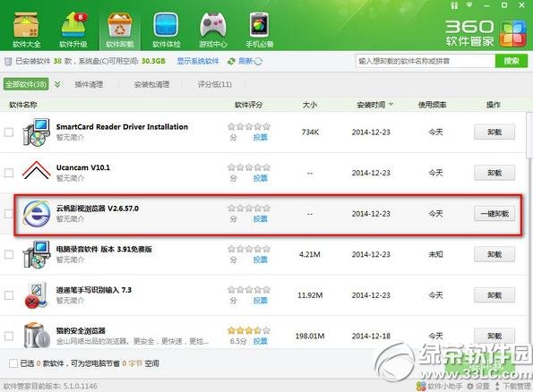
Task: Check the 猎豹安全浏览器 checkbox
Action: click(9, 336)
